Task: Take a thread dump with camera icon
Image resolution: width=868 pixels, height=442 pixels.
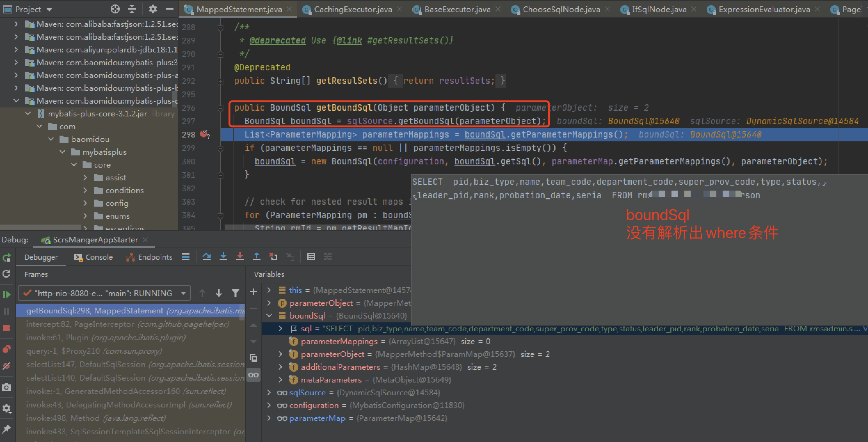Action: (x=7, y=387)
